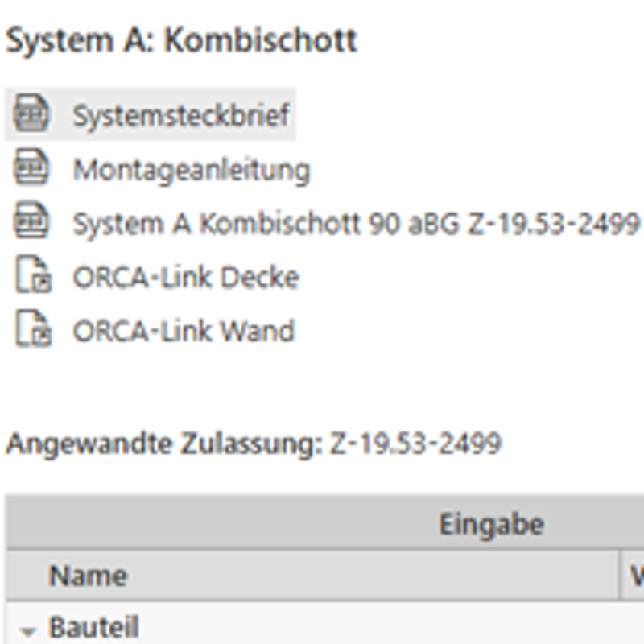Click the Eingabe table header

(x=491, y=524)
